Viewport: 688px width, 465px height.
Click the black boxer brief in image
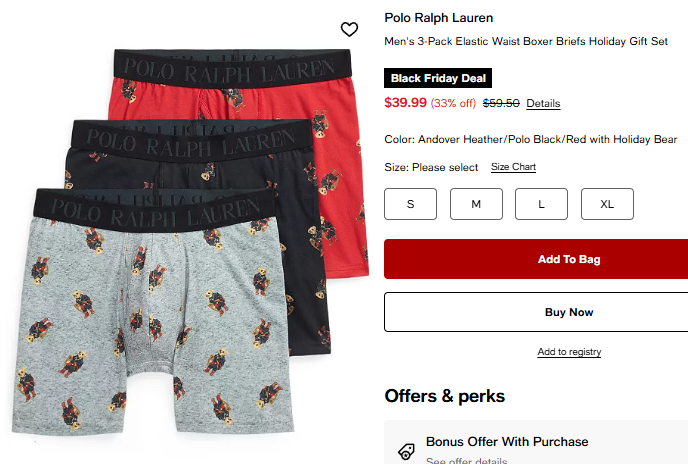(x=303, y=246)
